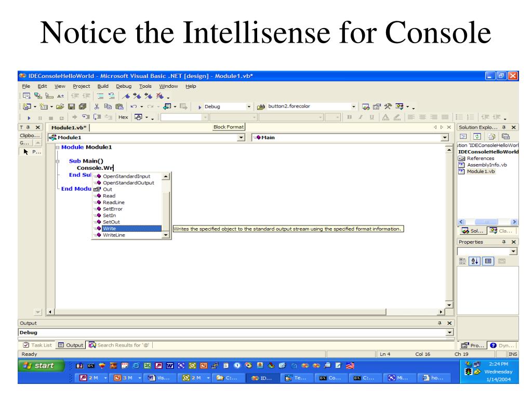Open the Properties panel object dropdown
The height and width of the screenshot is (399, 532).
click(513, 251)
